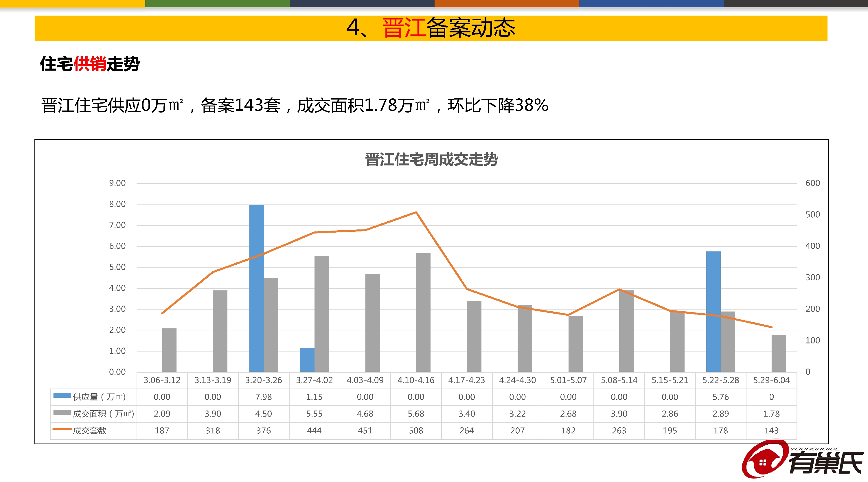The height and width of the screenshot is (482, 868).
Task: Click the short blue supply bar for 3.27-4.02
Action: point(307,360)
